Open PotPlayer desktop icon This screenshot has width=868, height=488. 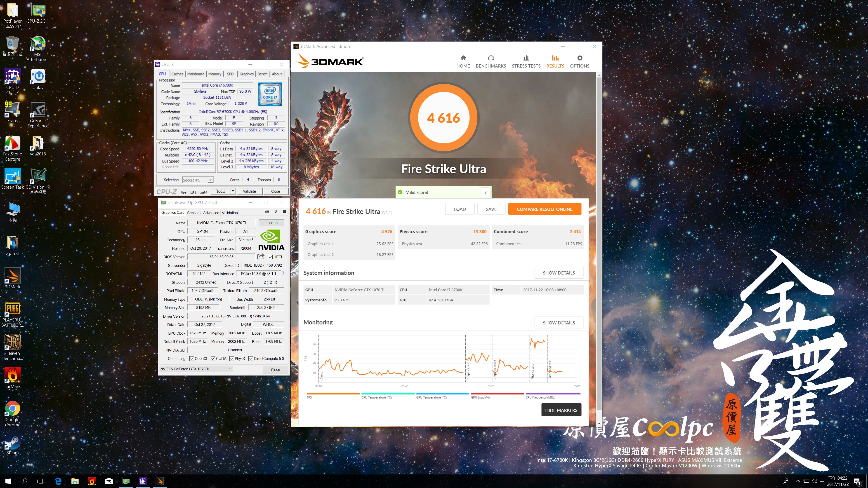click(x=12, y=16)
